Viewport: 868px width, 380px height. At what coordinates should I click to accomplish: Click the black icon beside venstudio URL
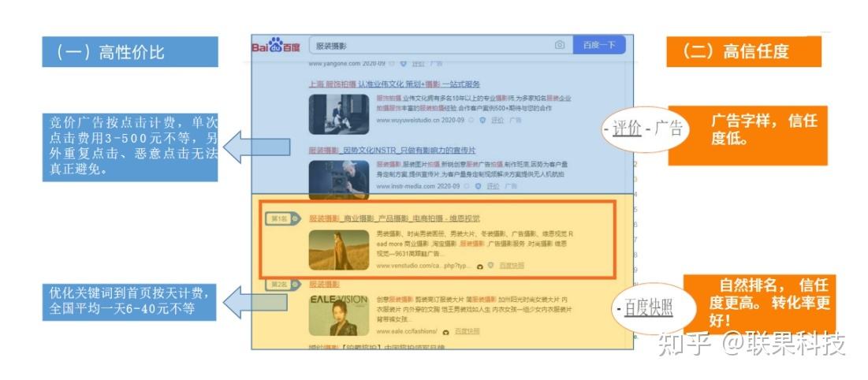point(480,266)
